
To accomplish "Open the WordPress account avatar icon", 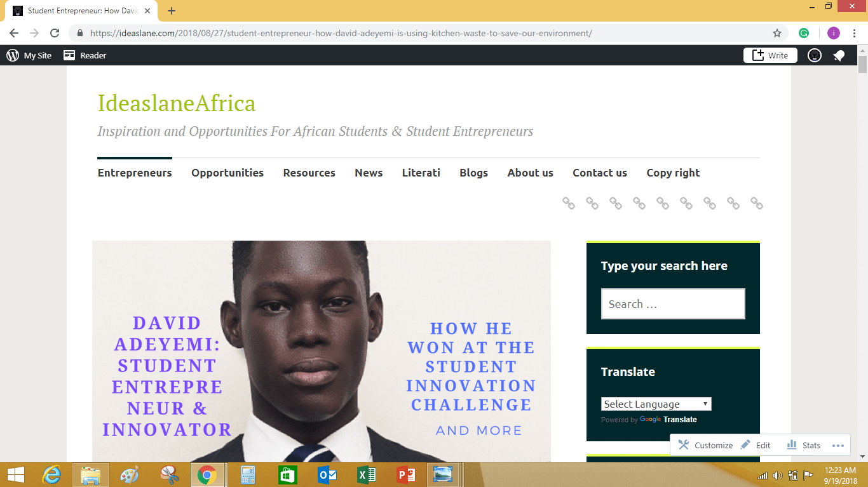I will pyautogui.click(x=815, y=55).
